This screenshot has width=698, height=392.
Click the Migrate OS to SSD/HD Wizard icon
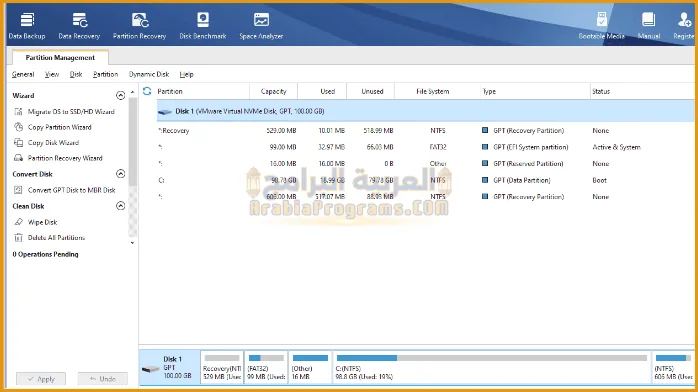tap(18, 112)
